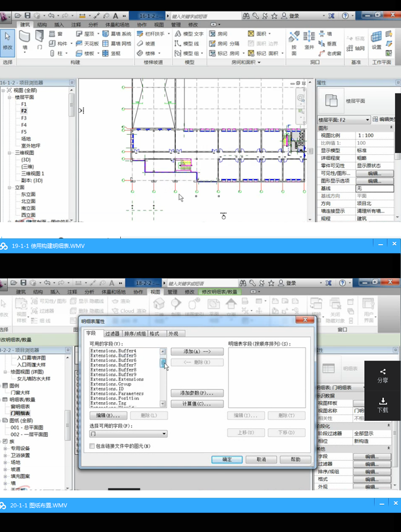Click the 添加(A) --> button
Viewport: 401px width, 532px height.
point(197,351)
